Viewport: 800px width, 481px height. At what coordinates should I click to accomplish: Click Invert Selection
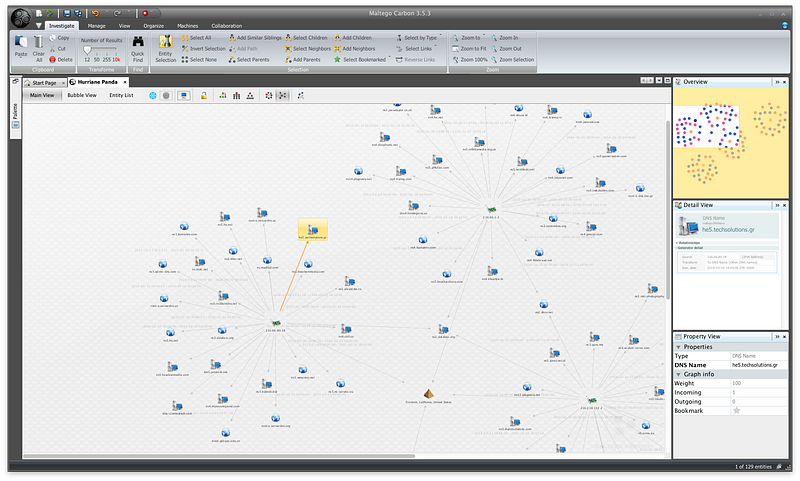pos(204,49)
